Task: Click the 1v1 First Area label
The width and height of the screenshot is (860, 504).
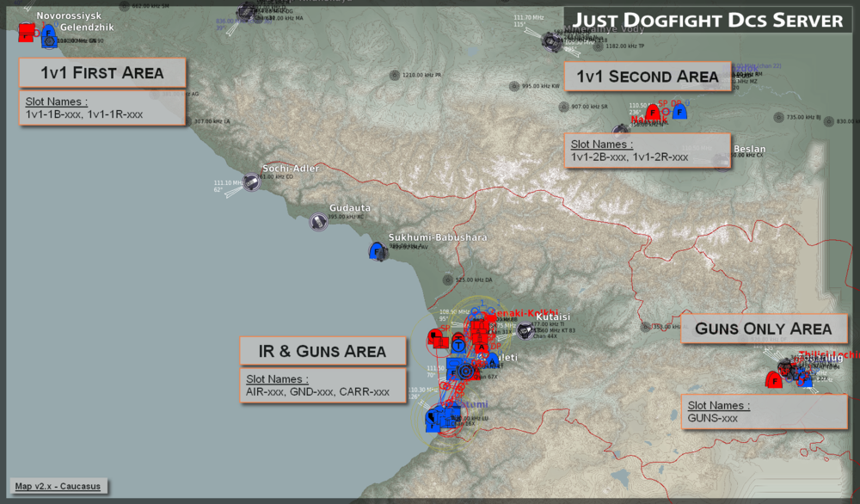Action: [x=102, y=73]
